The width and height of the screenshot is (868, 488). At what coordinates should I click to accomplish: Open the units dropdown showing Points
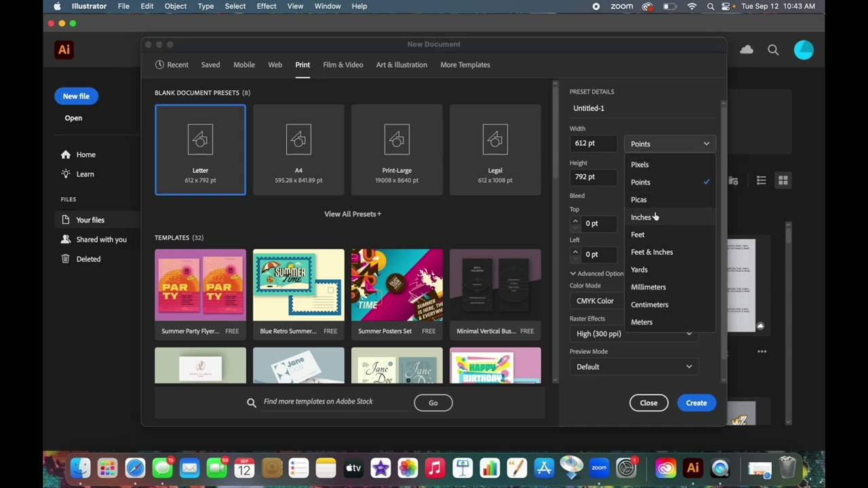pyautogui.click(x=670, y=144)
